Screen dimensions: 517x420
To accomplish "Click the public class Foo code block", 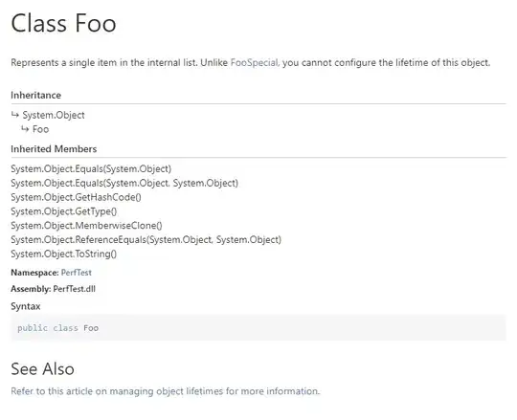I will tap(258, 328).
